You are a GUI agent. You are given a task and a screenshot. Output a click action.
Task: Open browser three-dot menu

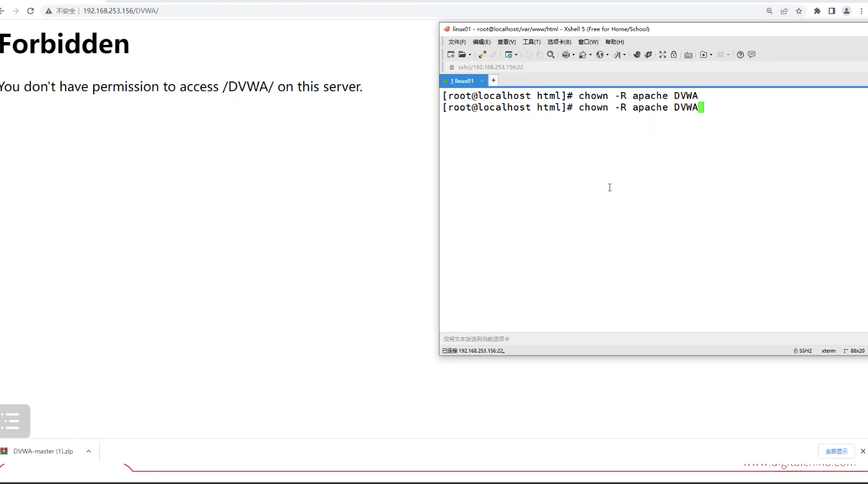(x=861, y=11)
